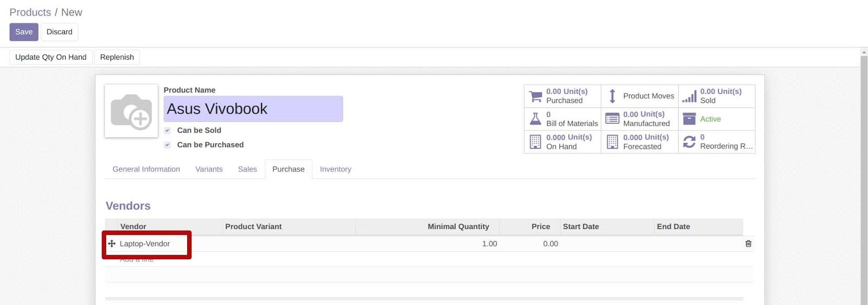Open 0.000 Unit(s) Forecasted stat
The width and height of the screenshot is (868, 305).
coord(640,142)
